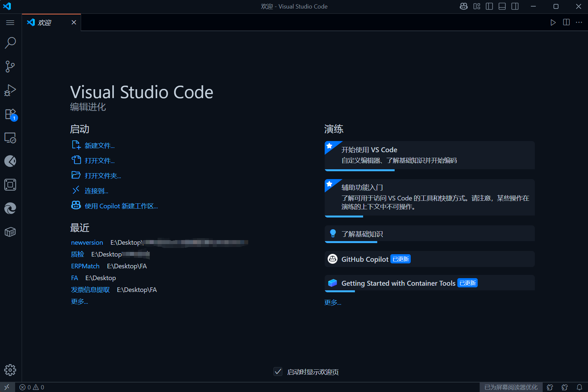The image size is (588, 392).
Task: Open the Search view in activity bar
Action: pos(10,43)
